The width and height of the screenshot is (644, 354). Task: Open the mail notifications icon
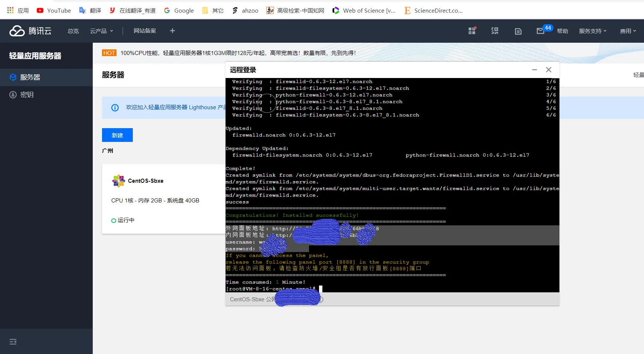[540, 31]
